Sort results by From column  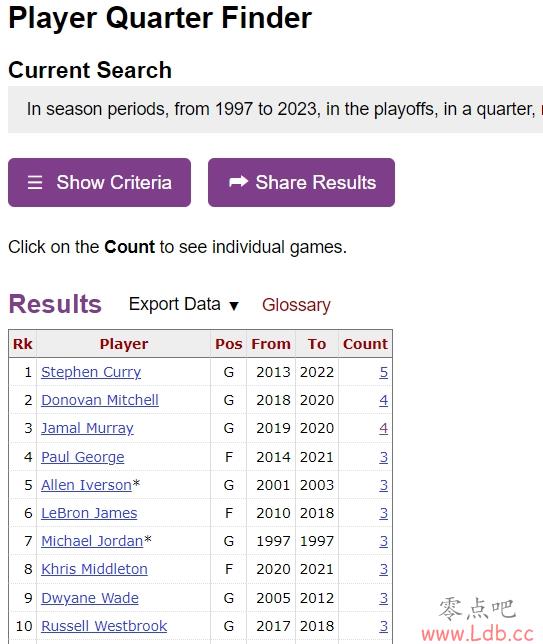[x=271, y=344]
